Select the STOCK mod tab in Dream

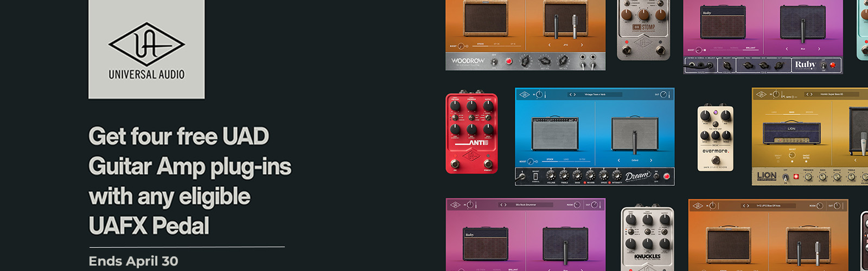[x=550, y=160]
